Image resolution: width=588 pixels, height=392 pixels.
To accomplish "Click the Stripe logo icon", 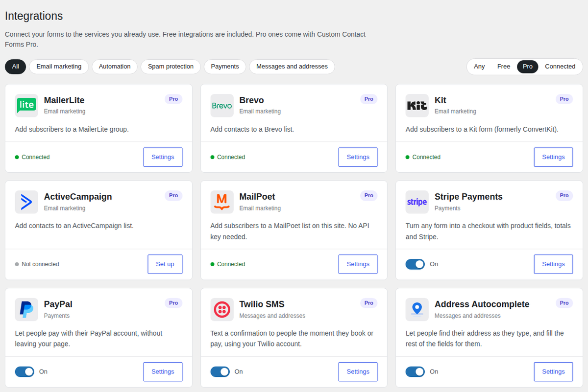I will [417, 202].
